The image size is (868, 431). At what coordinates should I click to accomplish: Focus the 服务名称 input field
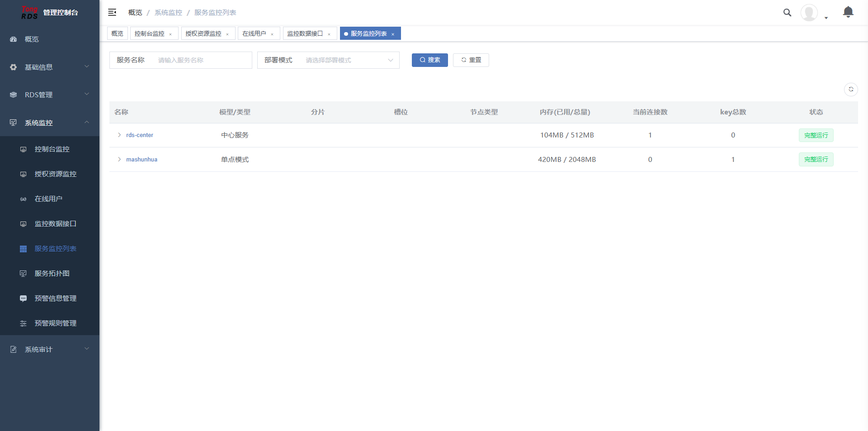point(203,60)
